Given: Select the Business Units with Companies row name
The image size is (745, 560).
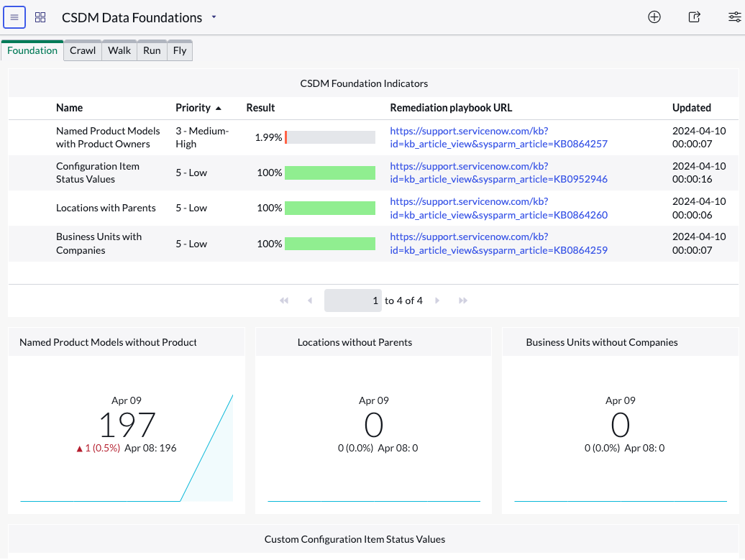Looking at the screenshot, I should click(99, 243).
